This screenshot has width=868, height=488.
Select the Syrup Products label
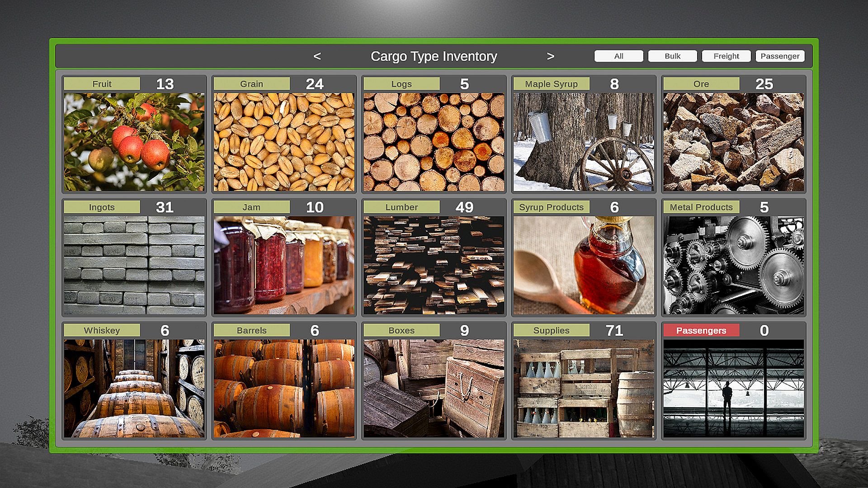click(x=551, y=207)
